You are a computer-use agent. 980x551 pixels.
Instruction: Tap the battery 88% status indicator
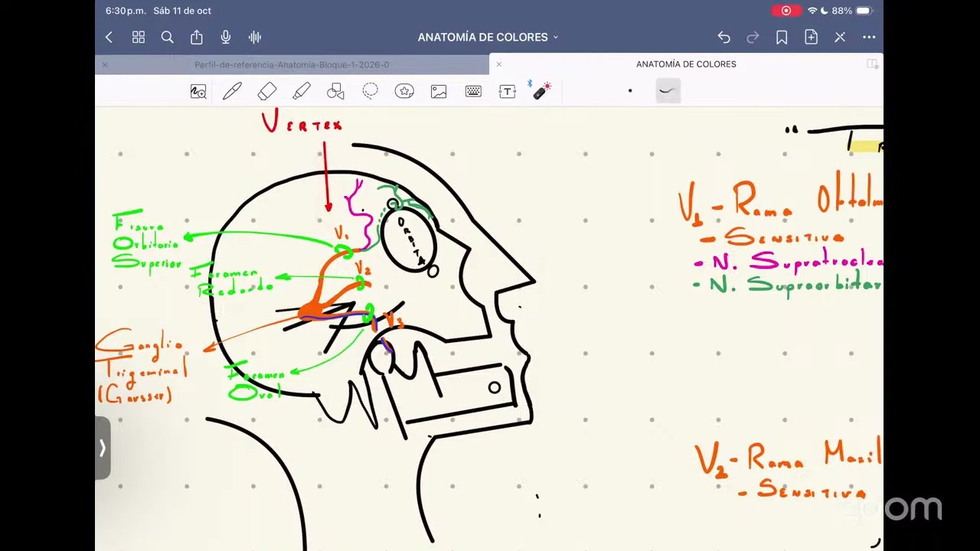(x=851, y=11)
